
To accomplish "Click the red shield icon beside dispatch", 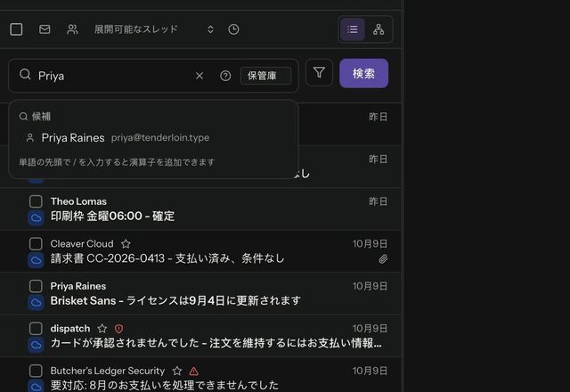I will [118, 329].
